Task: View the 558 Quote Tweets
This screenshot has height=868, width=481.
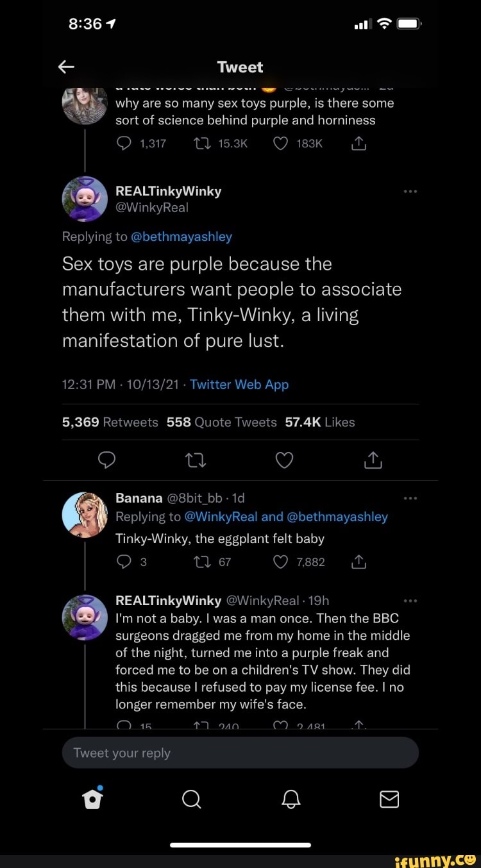Action: 221,422
